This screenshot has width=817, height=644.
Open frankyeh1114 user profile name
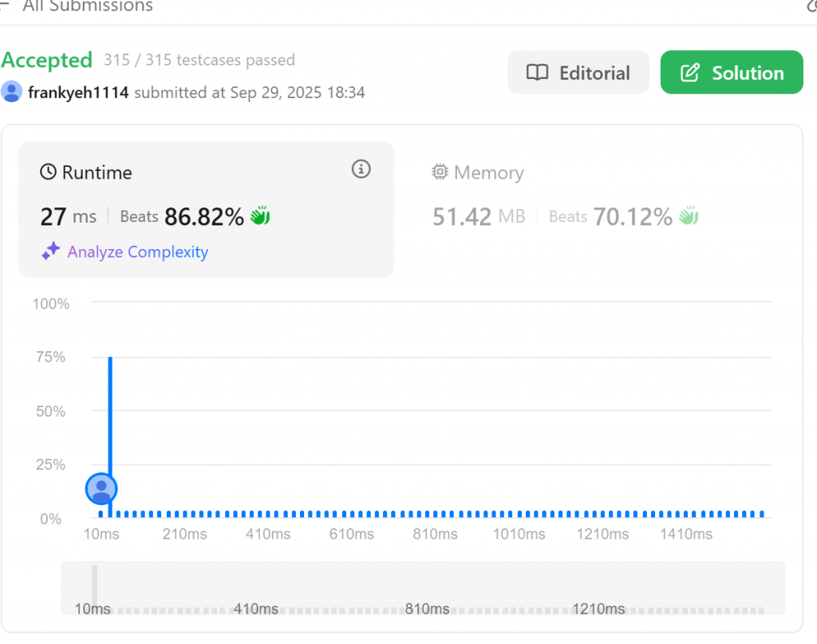click(x=78, y=93)
